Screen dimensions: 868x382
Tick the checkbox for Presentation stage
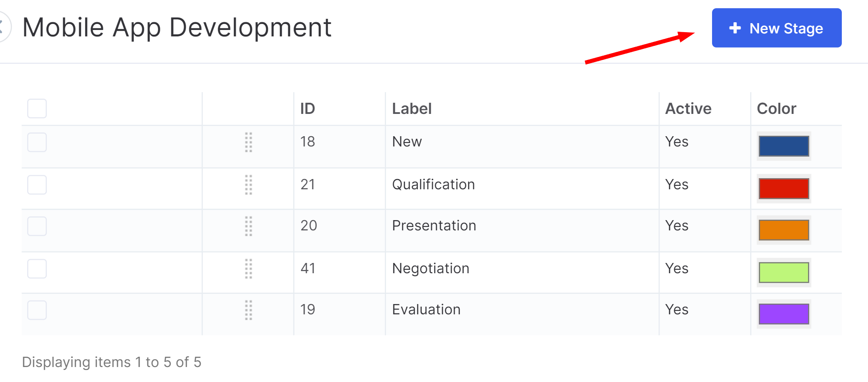[x=37, y=226]
